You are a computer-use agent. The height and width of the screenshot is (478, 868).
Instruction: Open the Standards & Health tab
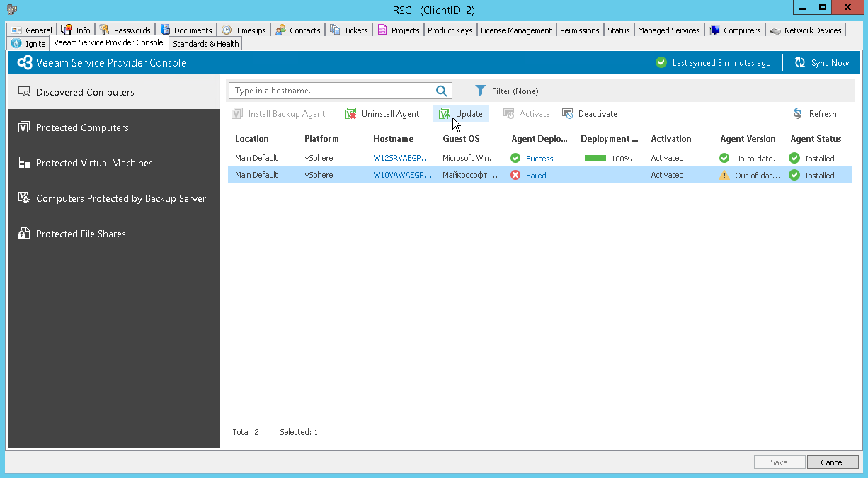205,43
